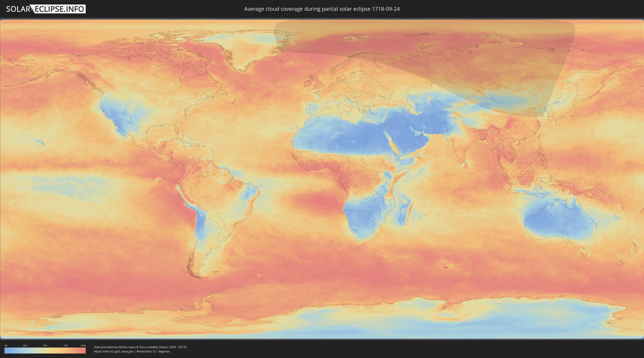Click the text 'Data provided by NASAs Aqua & Terra satellite (Years: 2000 - 2019)'
This screenshot has height=358, width=644.
click(x=140, y=347)
